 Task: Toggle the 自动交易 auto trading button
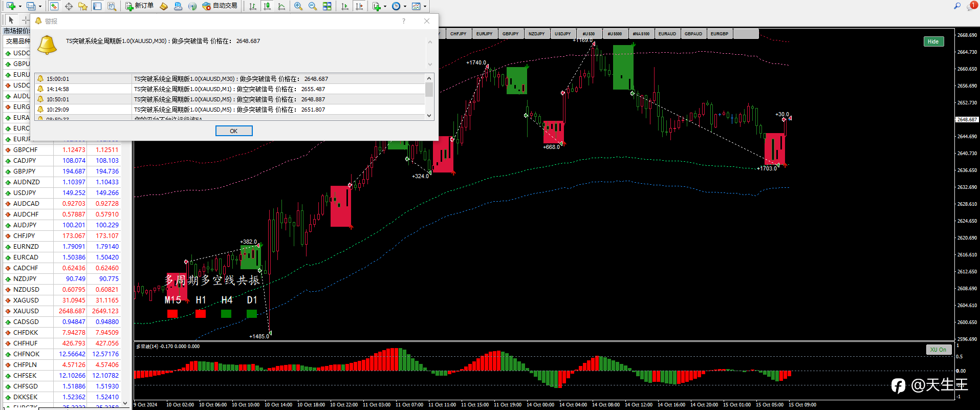click(220, 6)
